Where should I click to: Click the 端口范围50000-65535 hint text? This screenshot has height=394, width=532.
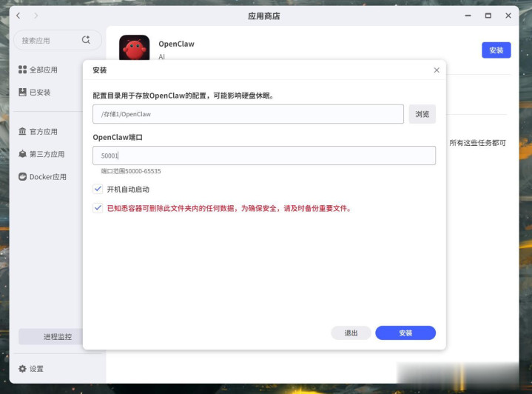pos(131,171)
